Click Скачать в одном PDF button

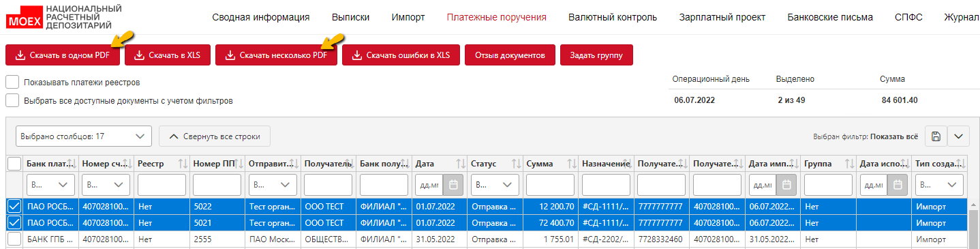coord(63,55)
